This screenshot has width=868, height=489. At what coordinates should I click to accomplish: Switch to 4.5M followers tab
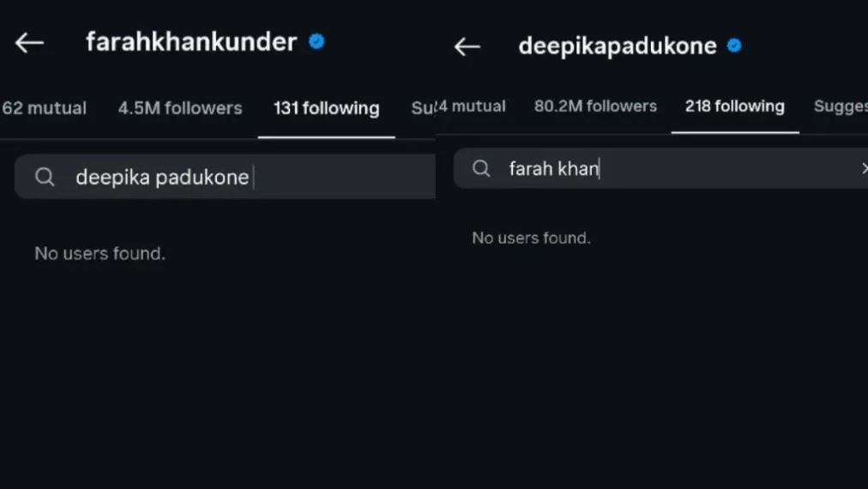click(x=180, y=108)
